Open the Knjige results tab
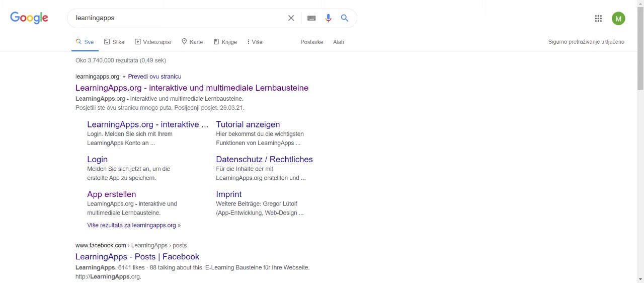 click(225, 42)
